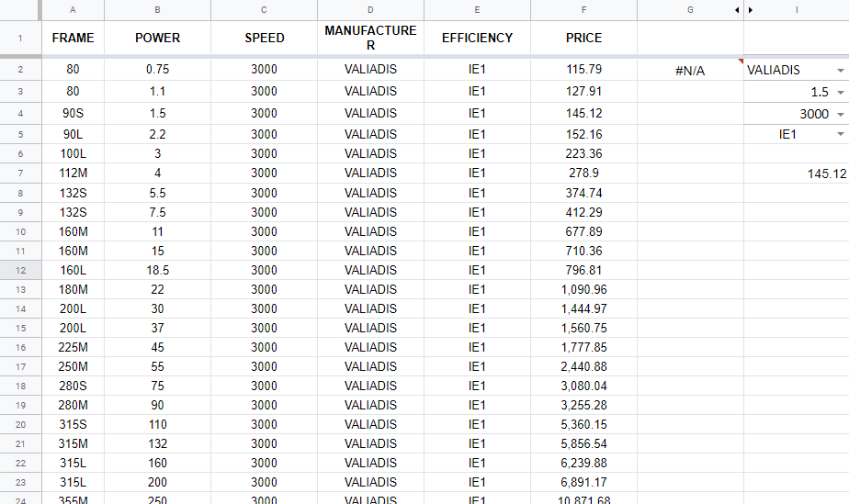Select price cell 115.79
This screenshot has height=504, width=849.
point(583,70)
